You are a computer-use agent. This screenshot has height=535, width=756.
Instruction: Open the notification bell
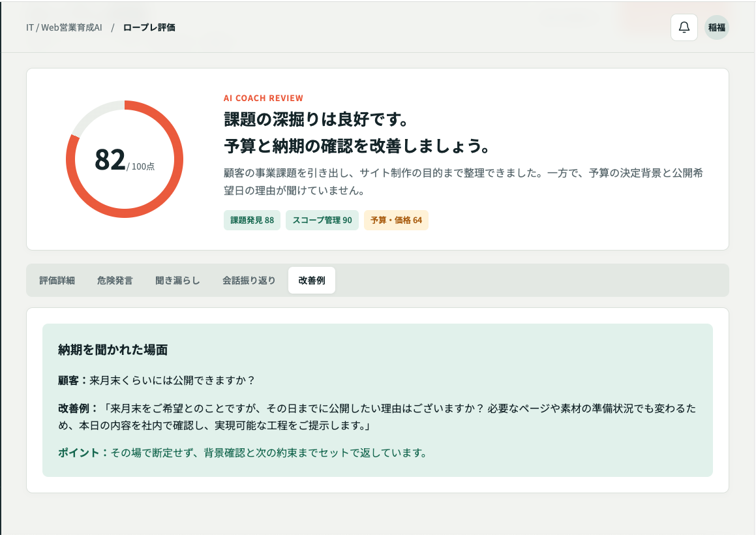click(684, 27)
